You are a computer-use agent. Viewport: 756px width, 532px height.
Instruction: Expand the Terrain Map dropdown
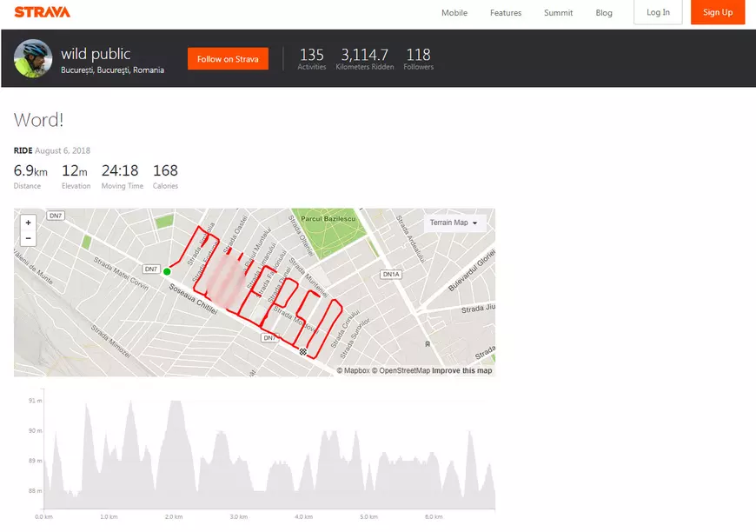point(455,223)
